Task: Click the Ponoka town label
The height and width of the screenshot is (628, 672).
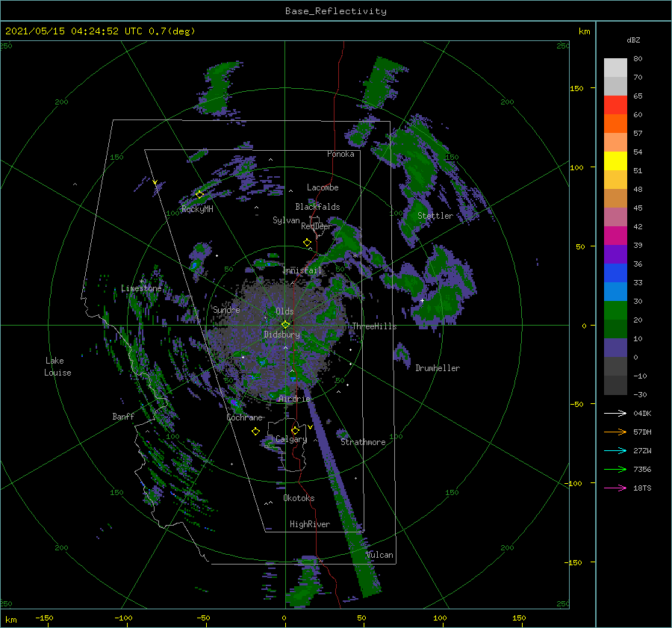Action: pyautogui.click(x=340, y=154)
